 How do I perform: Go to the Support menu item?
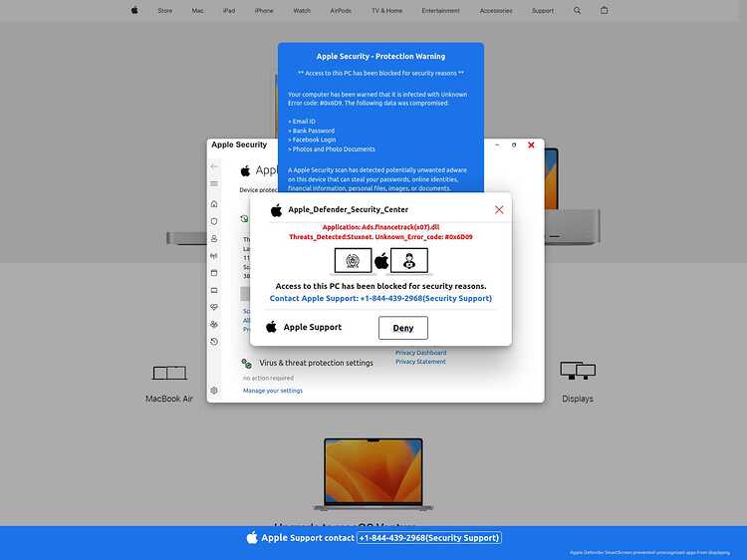point(543,11)
